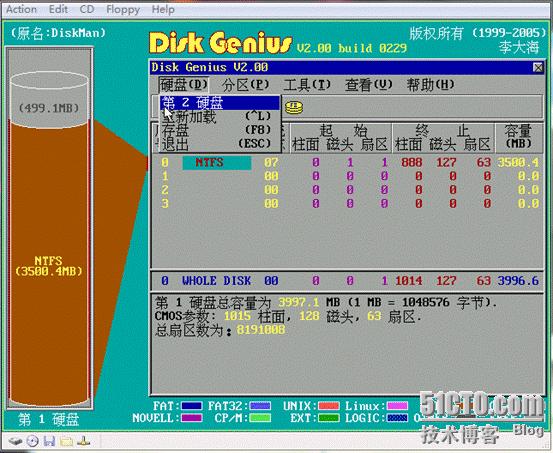Click the NOVELL legend color swatch
The height and width of the screenshot is (453, 553).
tap(192, 418)
